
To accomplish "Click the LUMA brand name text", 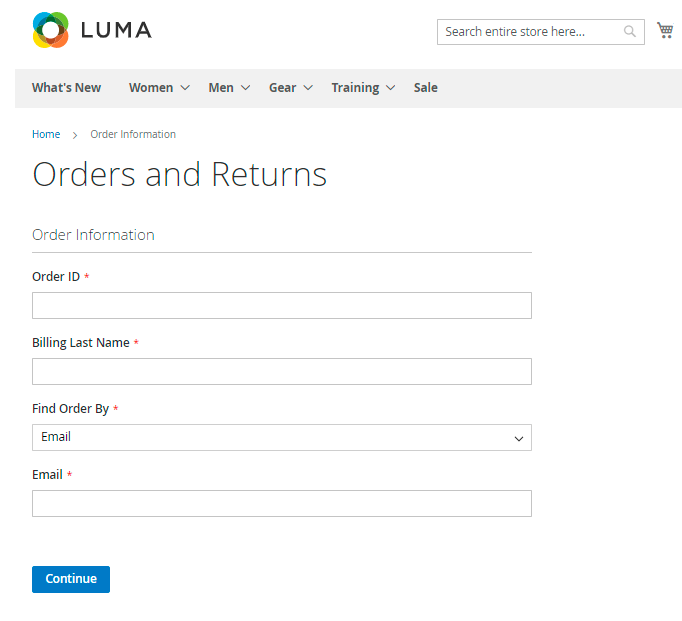I will (x=116, y=30).
